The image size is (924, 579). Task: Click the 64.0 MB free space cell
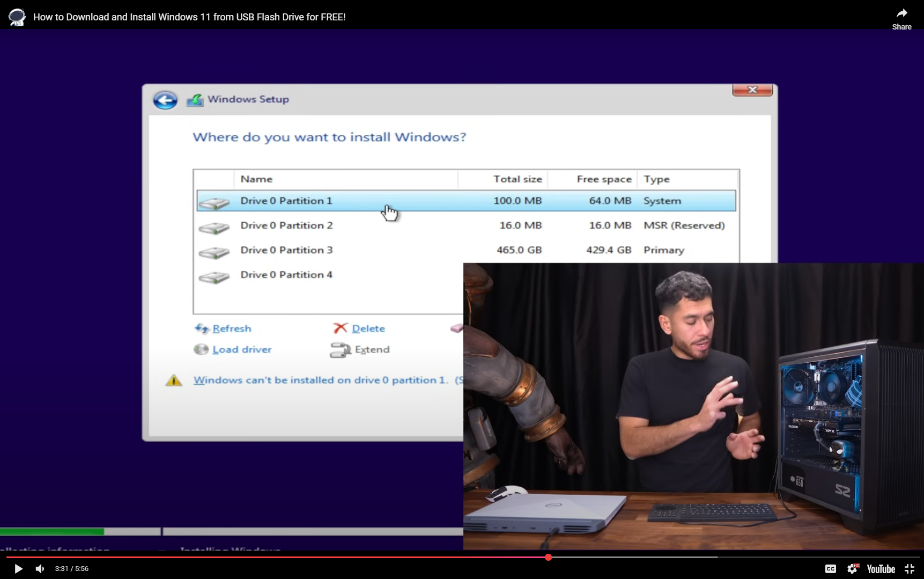[610, 201]
